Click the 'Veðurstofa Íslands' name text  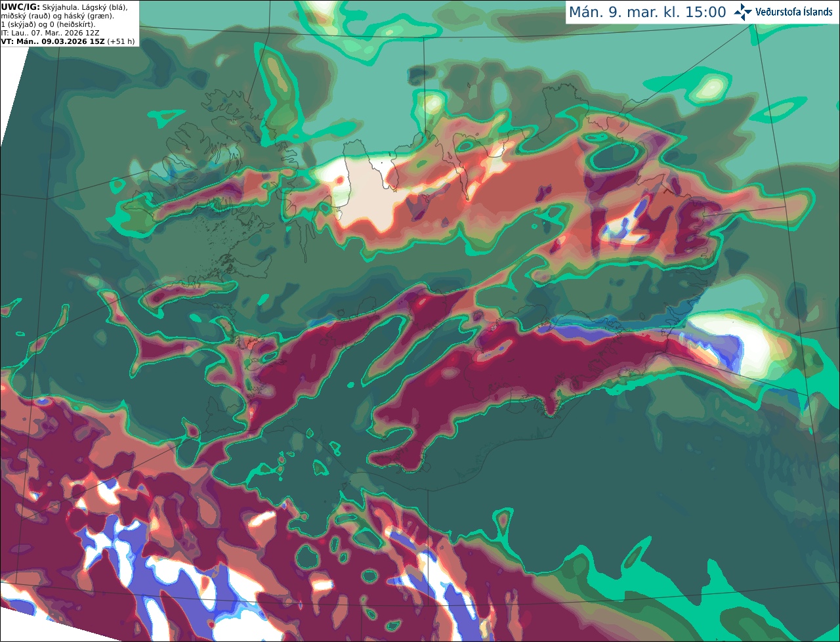(x=794, y=12)
